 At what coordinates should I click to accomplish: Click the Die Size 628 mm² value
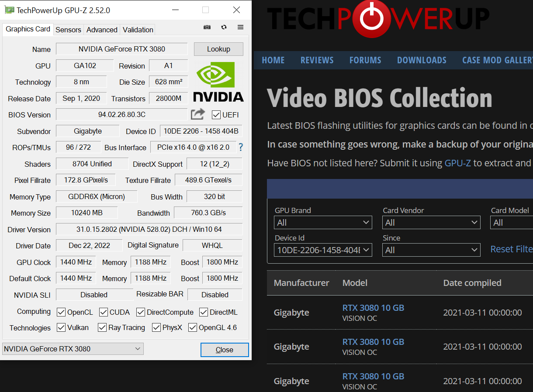(x=169, y=82)
